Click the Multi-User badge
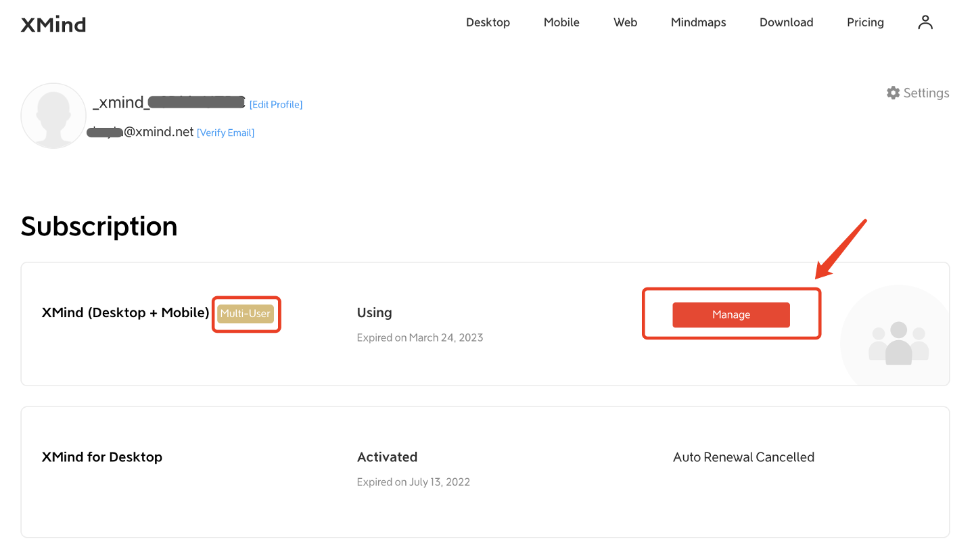Screen dimensions: 974x560 tap(246, 313)
